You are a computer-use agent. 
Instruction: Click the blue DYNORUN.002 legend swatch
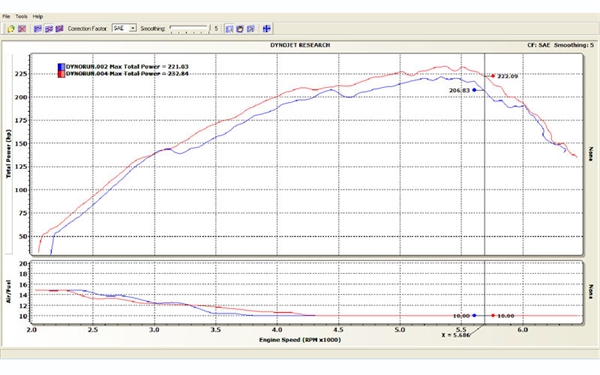tap(61, 67)
